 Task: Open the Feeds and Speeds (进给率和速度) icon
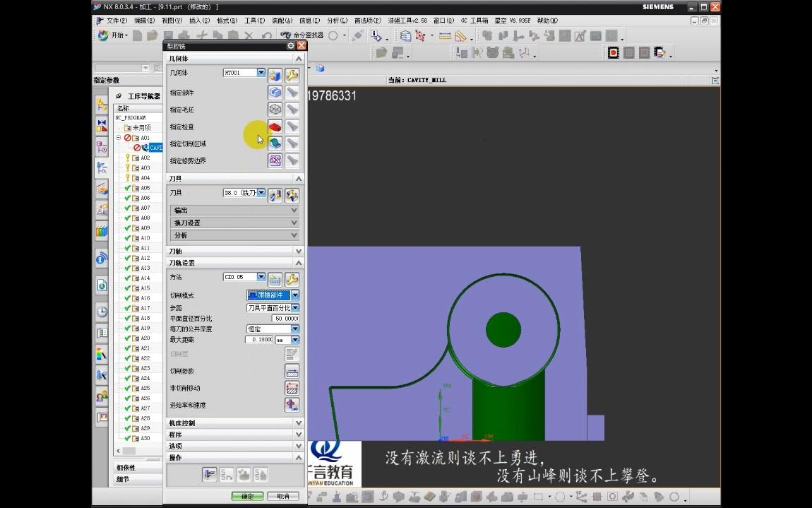pyautogui.click(x=292, y=404)
